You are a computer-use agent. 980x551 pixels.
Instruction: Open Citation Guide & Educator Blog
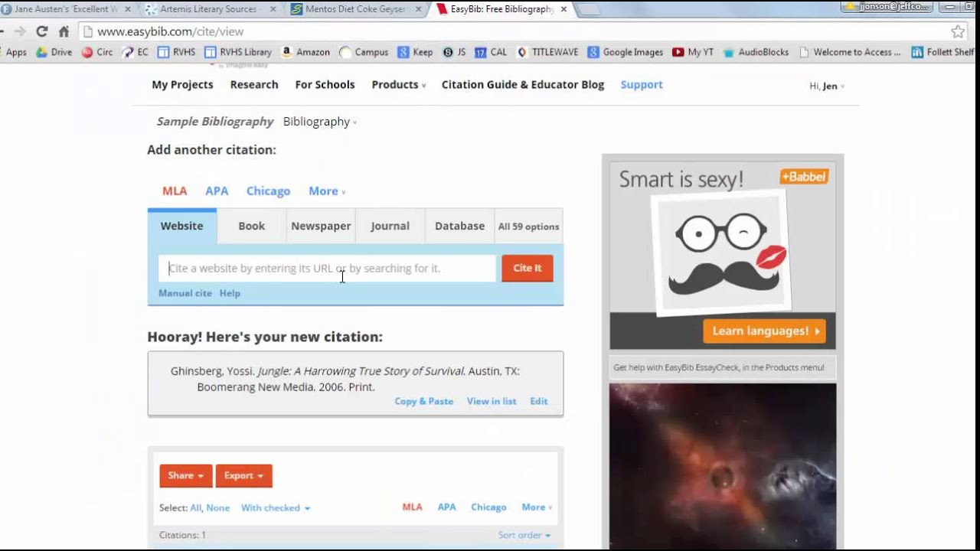[x=523, y=84]
